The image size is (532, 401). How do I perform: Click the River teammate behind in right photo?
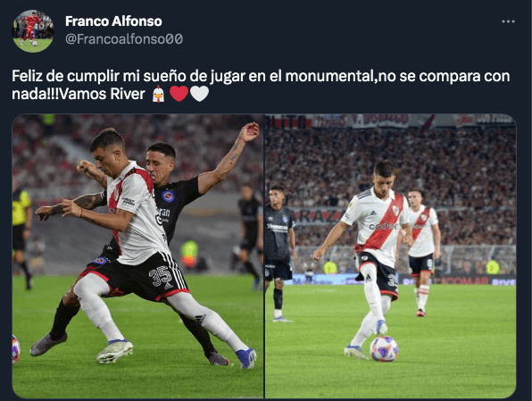point(423,253)
